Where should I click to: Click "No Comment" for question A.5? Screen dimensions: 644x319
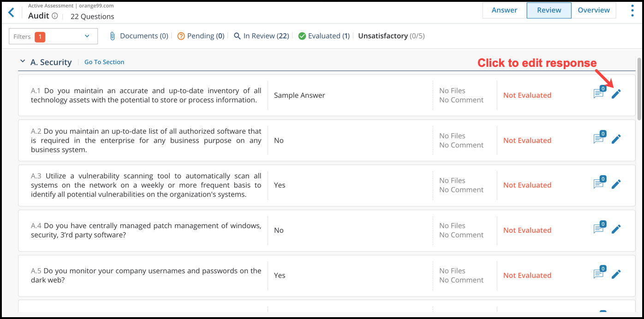(x=461, y=280)
